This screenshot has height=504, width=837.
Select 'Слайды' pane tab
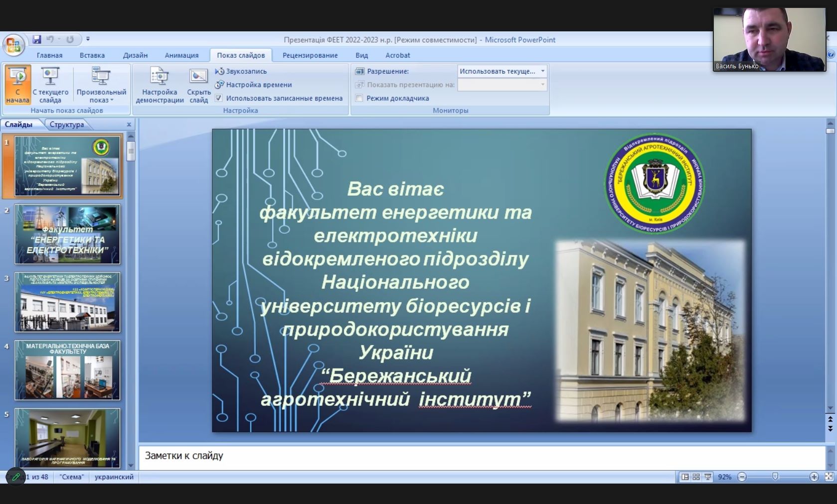pos(19,125)
